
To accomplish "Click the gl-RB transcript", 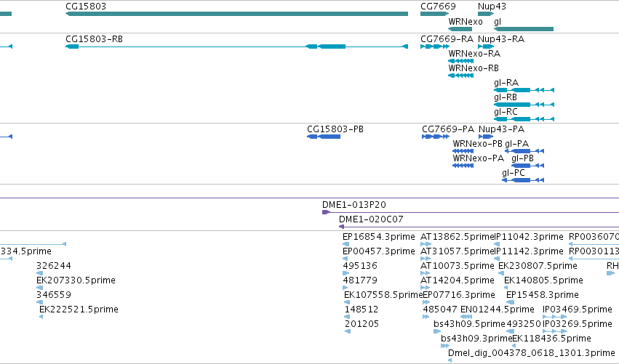I will 524,105.
